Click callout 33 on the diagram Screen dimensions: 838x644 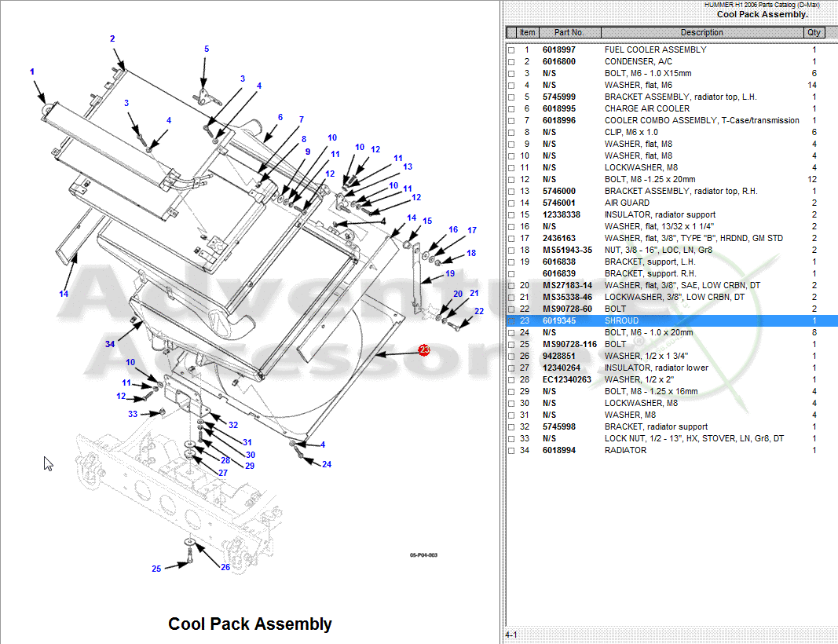tap(133, 414)
